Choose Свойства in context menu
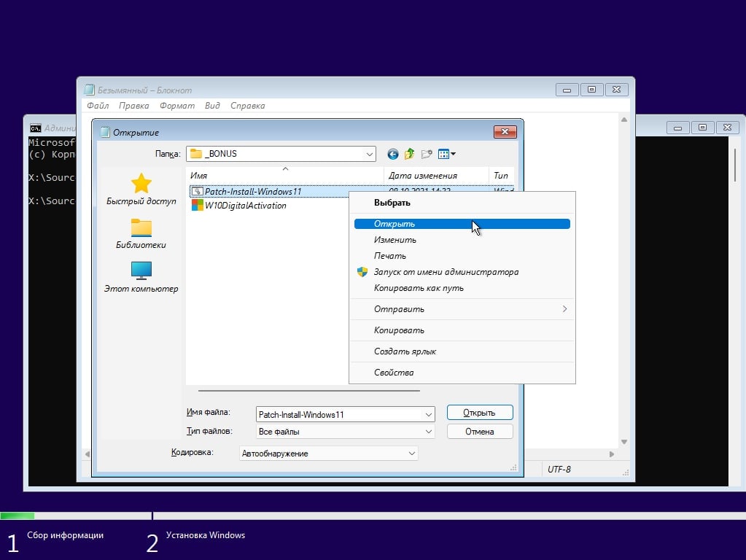Screen dimensions: 746x560 tap(462, 373)
